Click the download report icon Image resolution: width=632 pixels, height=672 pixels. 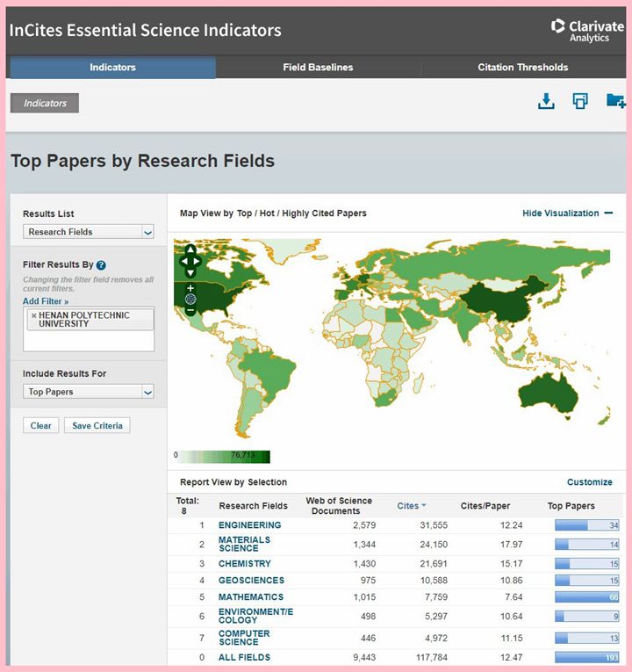click(x=546, y=101)
